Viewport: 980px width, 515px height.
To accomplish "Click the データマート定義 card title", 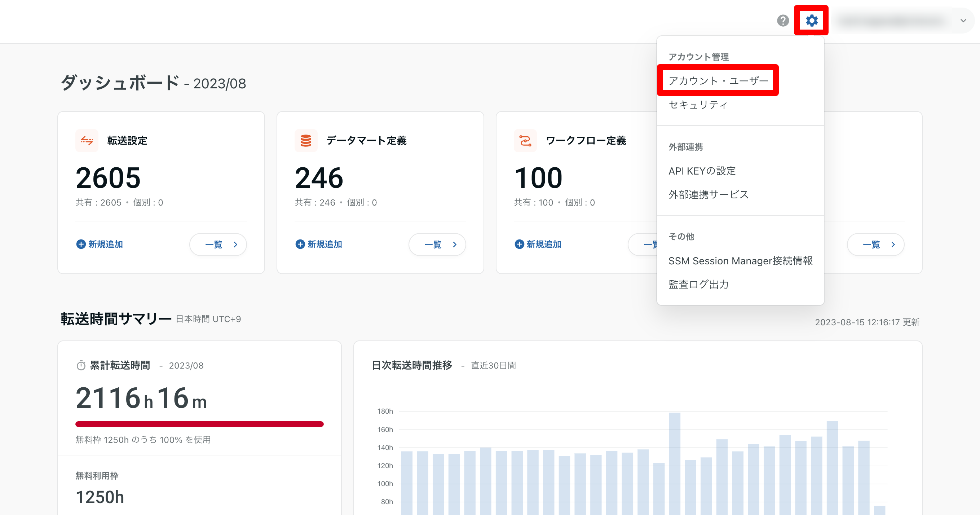I will click(366, 141).
